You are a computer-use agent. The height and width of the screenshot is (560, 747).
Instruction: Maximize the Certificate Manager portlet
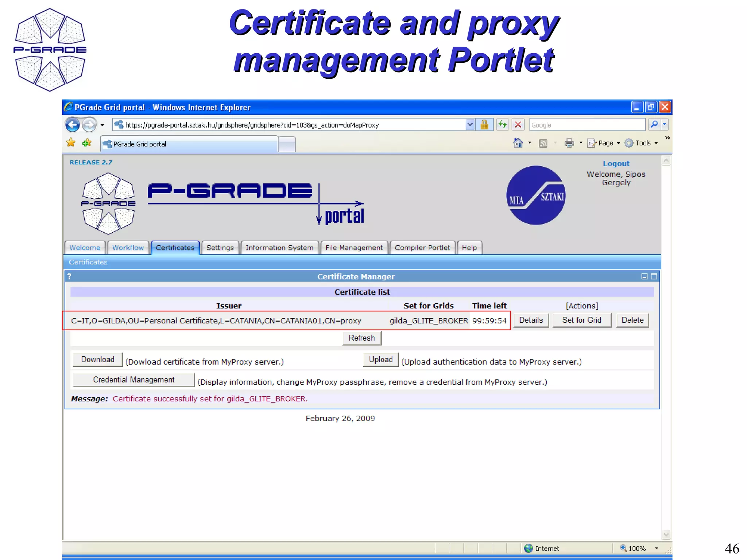click(654, 276)
